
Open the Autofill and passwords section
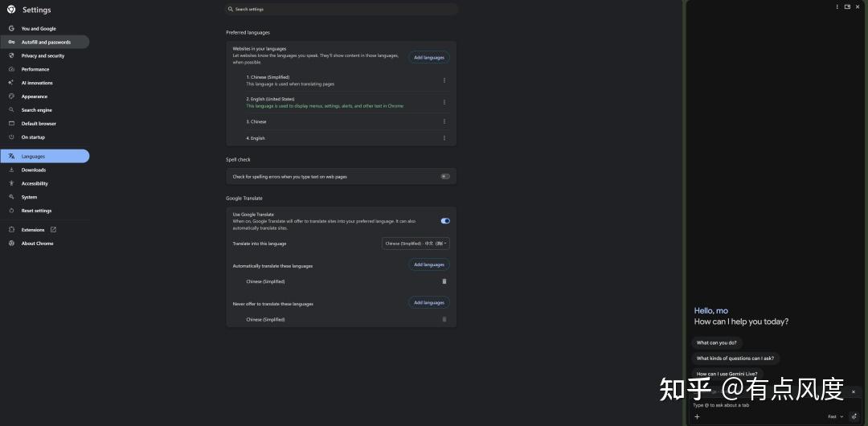46,42
